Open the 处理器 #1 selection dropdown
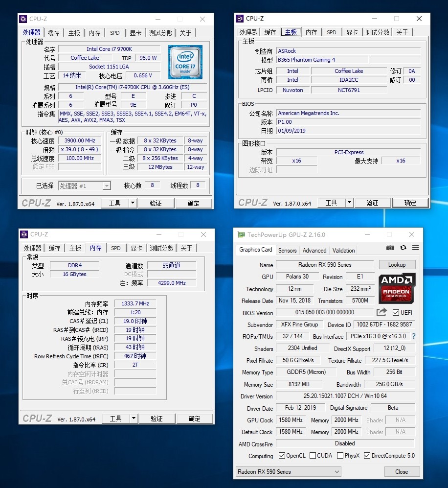 (85, 186)
